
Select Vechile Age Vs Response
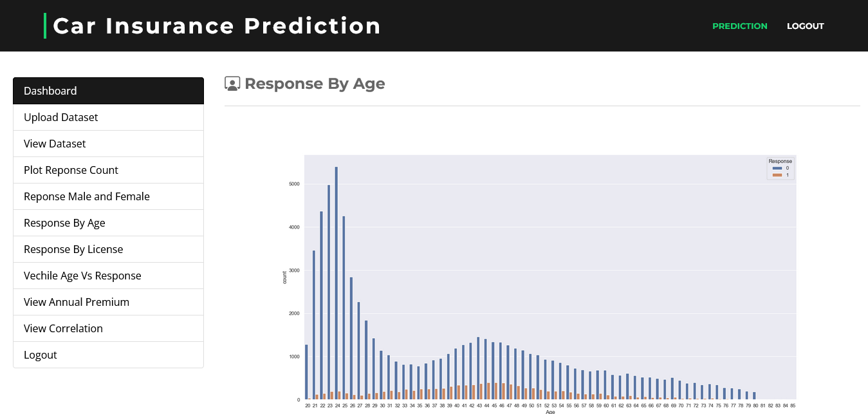[108, 276]
